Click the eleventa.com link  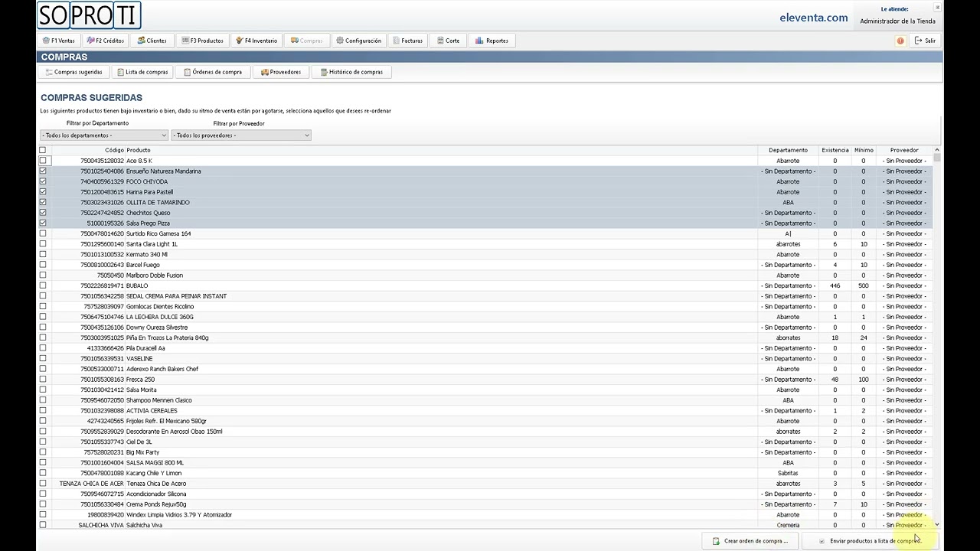point(813,18)
